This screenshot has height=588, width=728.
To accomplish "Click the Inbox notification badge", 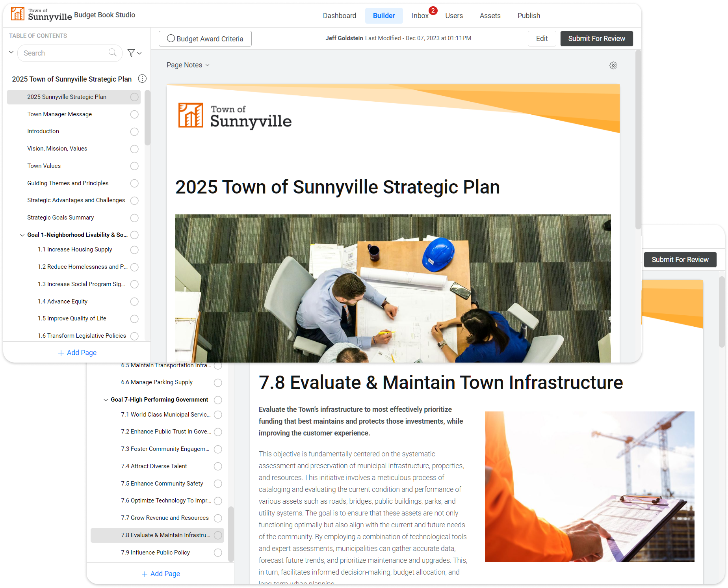I will [x=433, y=11].
